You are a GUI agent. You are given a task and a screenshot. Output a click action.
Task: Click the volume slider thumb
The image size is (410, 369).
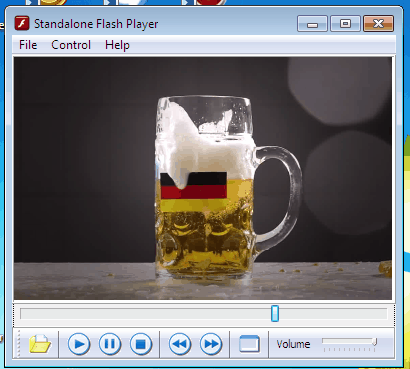click(375, 342)
